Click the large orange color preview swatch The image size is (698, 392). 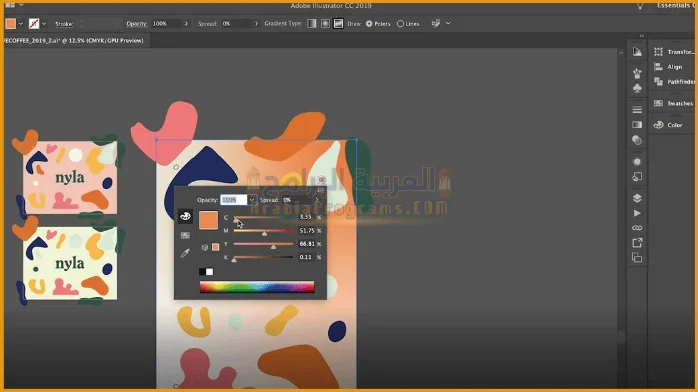point(208,221)
